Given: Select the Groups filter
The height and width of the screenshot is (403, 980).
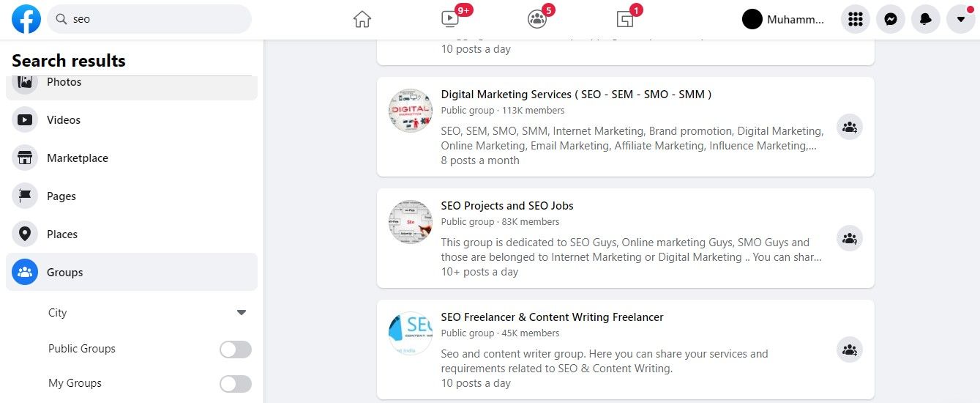Looking at the screenshot, I should 132,272.
